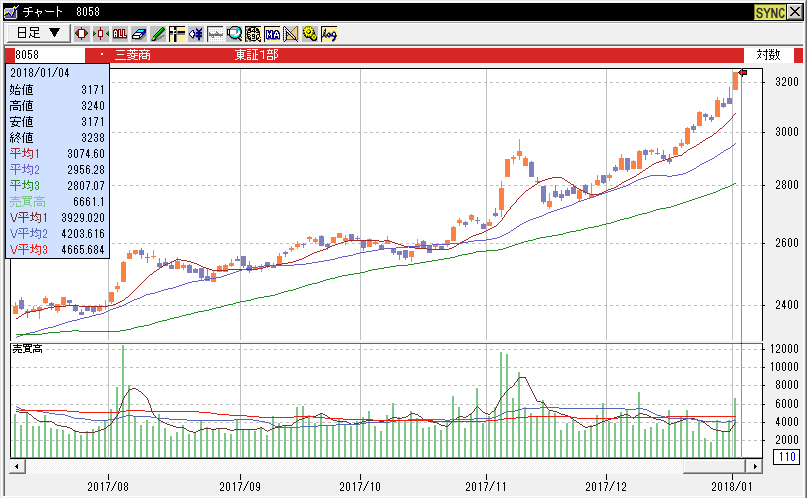Screen dimensions: 807x498
Task: Click the yen price display icon
Action: pyautogui.click(x=195, y=33)
